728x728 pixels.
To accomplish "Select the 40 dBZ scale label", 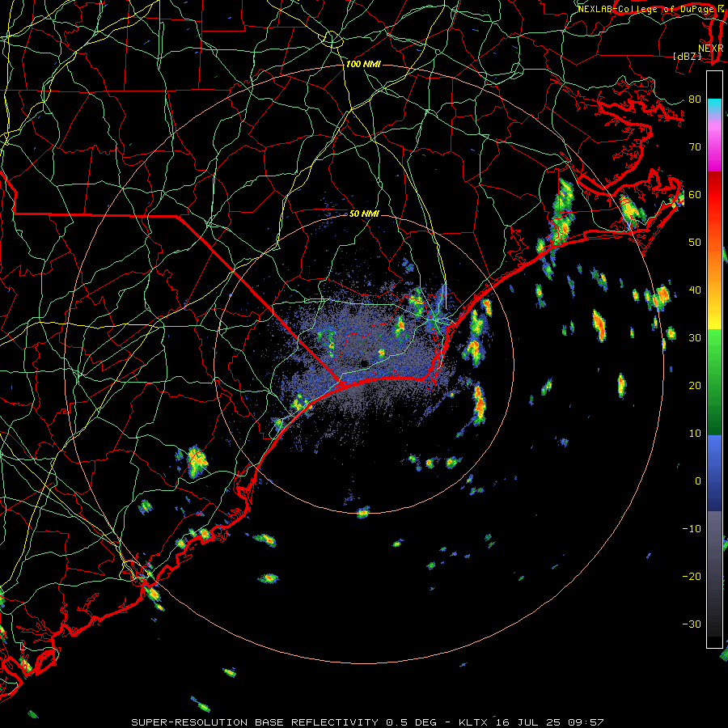I will click(x=695, y=290).
